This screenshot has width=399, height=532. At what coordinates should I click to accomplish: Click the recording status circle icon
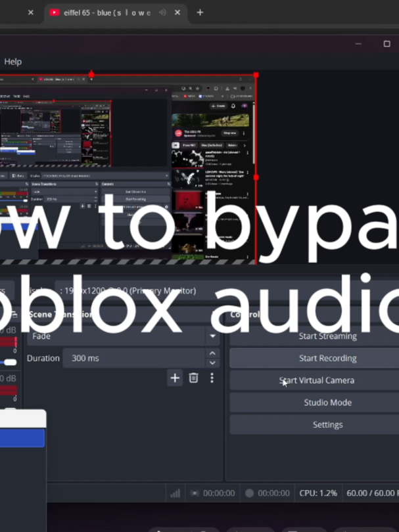[x=249, y=493]
